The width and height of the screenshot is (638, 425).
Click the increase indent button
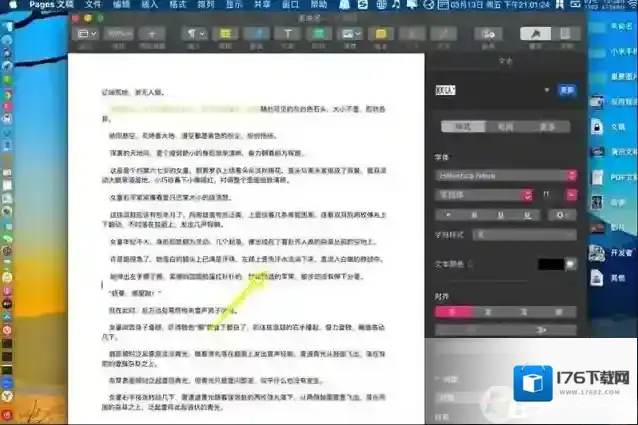tap(541, 330)
